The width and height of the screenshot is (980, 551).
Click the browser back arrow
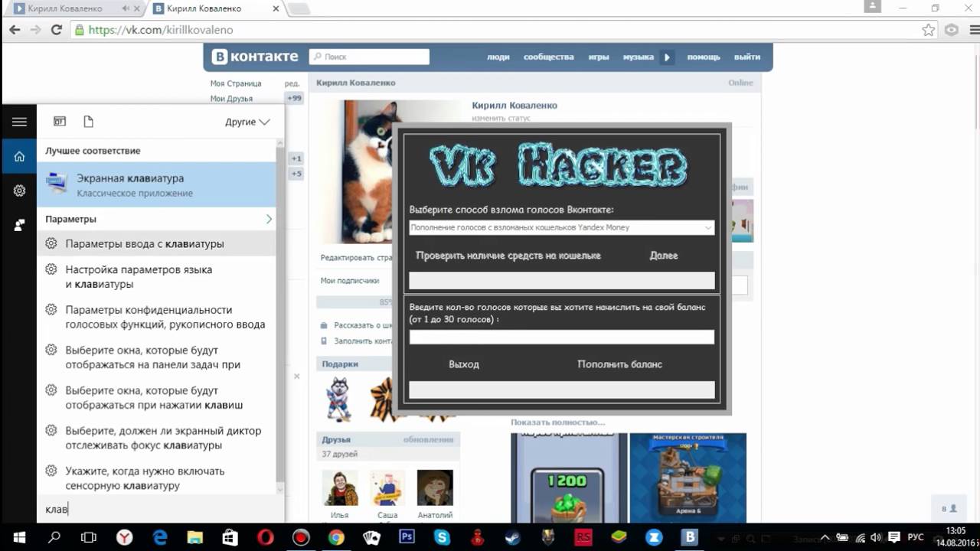click(x=15, y=30)
